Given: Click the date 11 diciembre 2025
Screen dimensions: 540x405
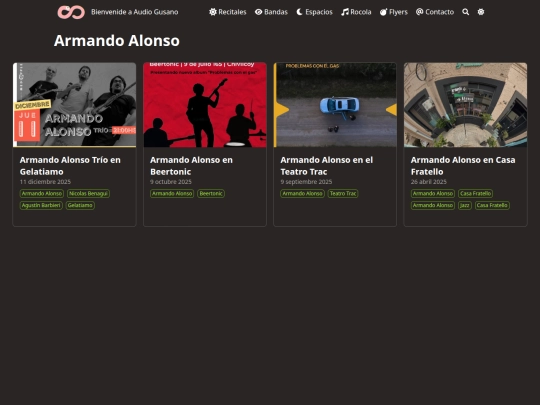Looking at the screenshot, I should click(45, 182).
